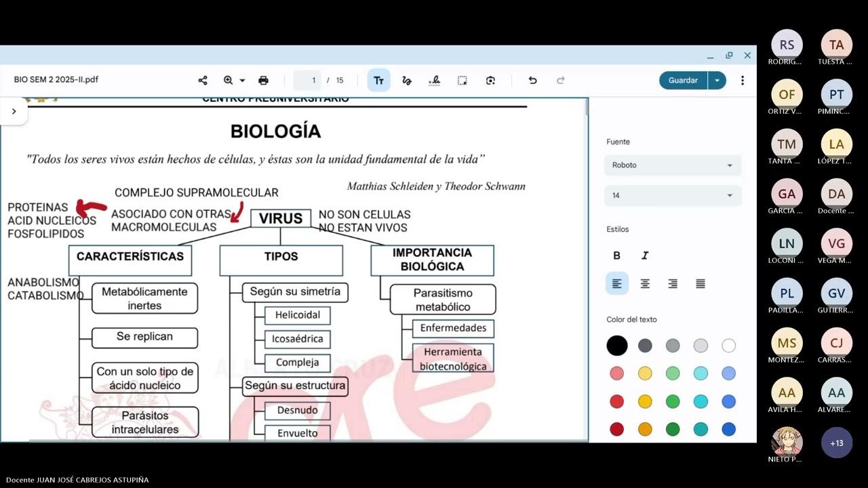Show the +13 more participants
This screenshot has width=868, height=488.
836,443
